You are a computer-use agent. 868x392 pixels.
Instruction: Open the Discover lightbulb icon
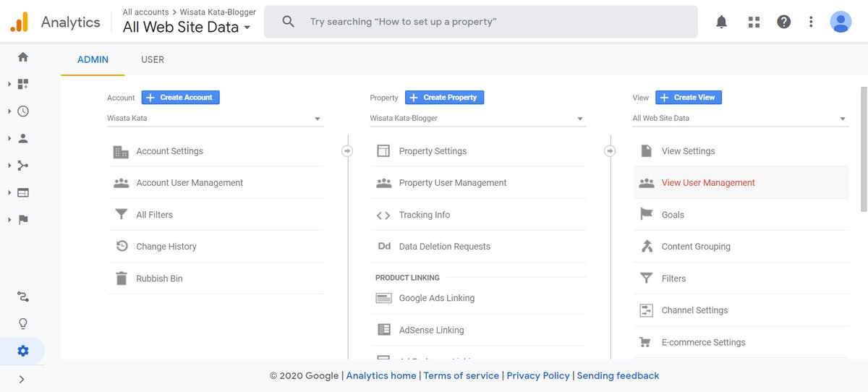point(23,323)
